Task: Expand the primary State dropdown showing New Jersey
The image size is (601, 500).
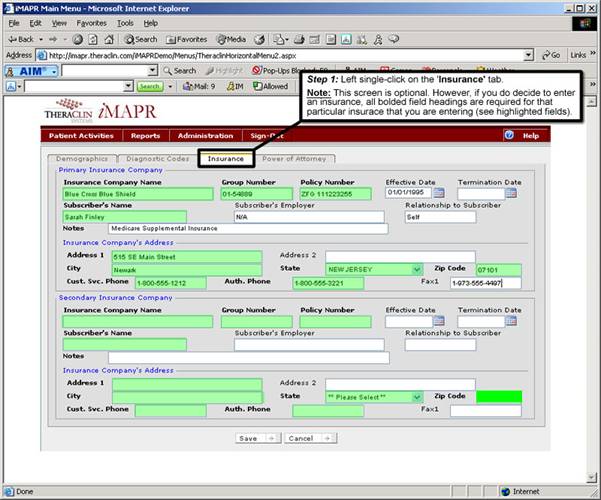Action: (416, 269)
